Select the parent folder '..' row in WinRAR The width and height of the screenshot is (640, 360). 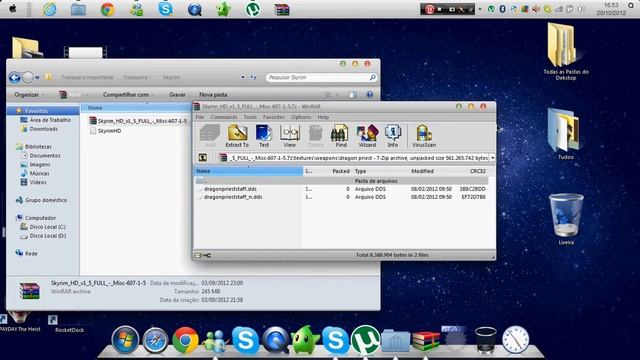(x=341, y=181)
